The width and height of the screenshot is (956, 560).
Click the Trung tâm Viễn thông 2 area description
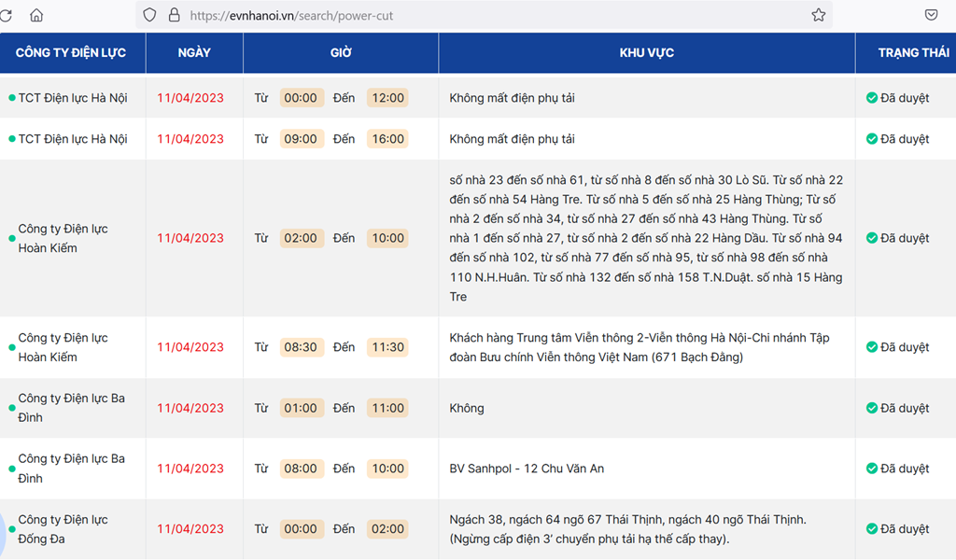click(x=640, y=347)
